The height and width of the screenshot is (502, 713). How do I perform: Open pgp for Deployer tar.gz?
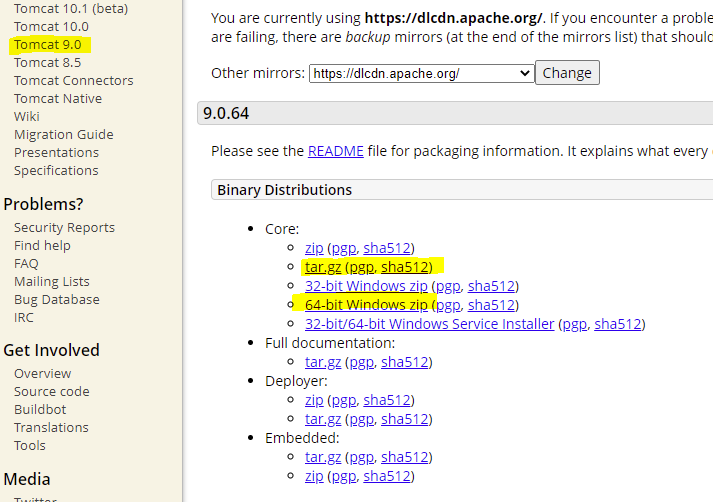point(362,419)
